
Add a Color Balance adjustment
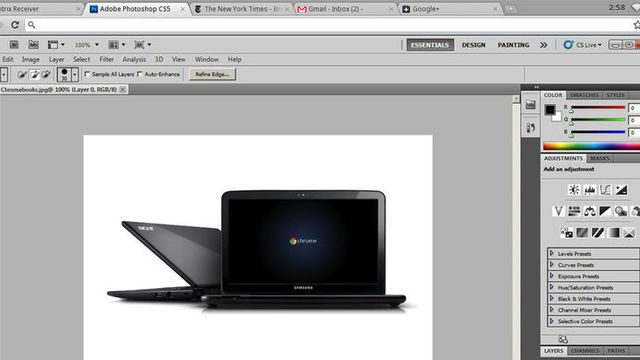click(x=589, y=211)
